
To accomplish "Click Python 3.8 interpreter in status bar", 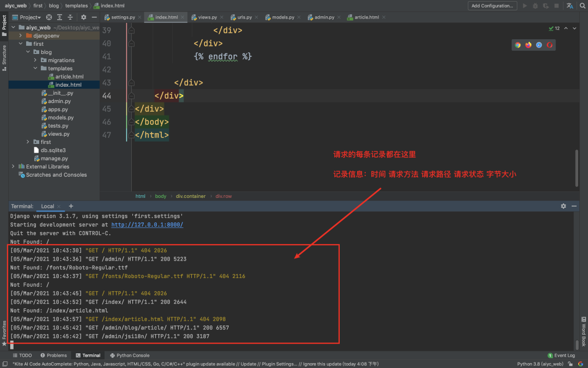I will click(540, 364).
